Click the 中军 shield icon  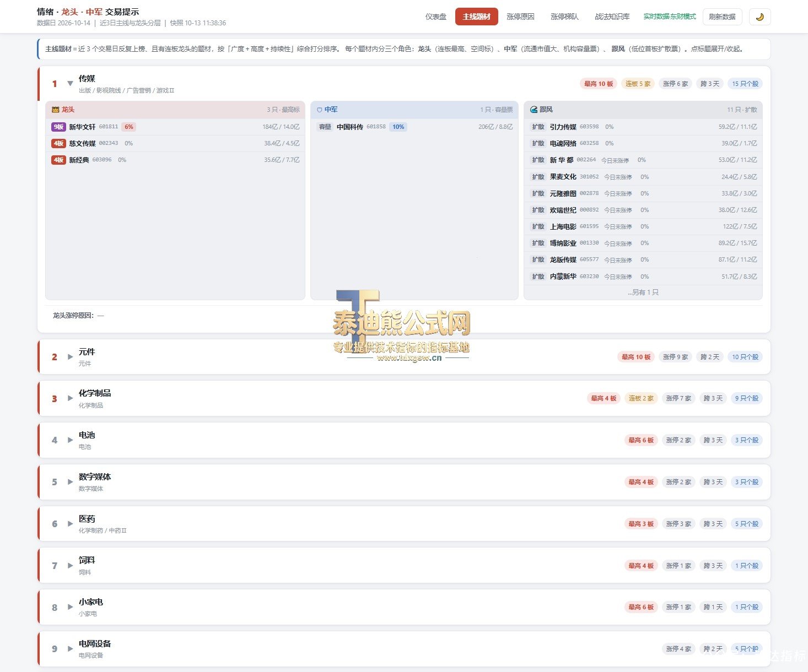coord(320,110)
